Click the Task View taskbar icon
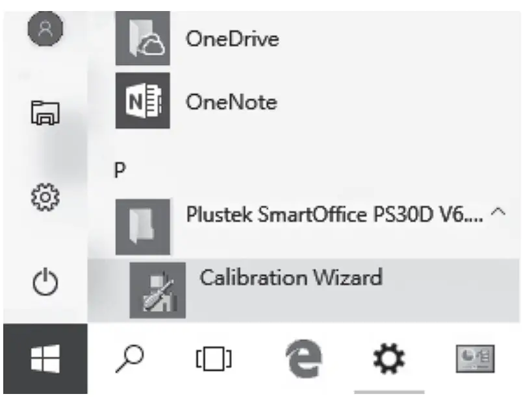Screen dimensions: 532x405 (x=213, y=359)
